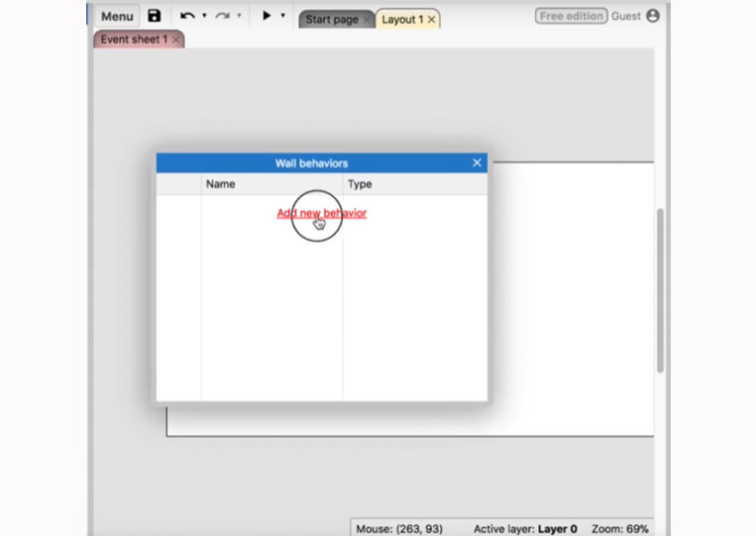Image resolution: width=756 pixels, height=536 pixels.
Task: Expand the redo history dropdown arrow
Action: pos(239,16)
